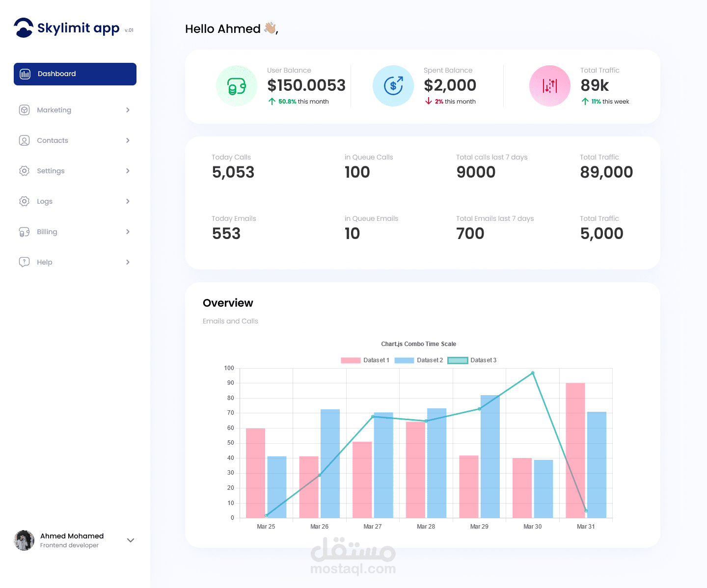The image size is (707, 588).
Task: Click the pink Dataset 1 legend swatch
Action: click(x=351, y=360)
